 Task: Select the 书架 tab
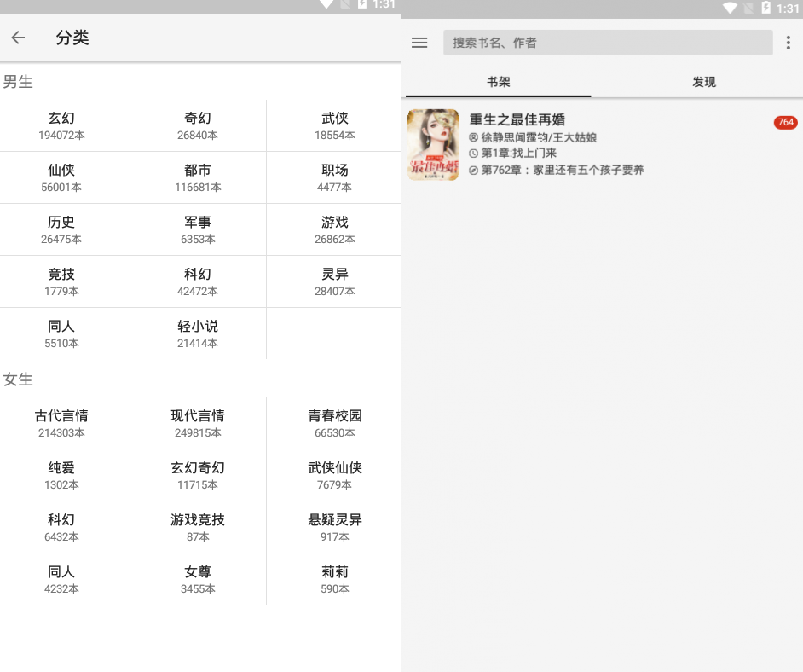point(498,82)
